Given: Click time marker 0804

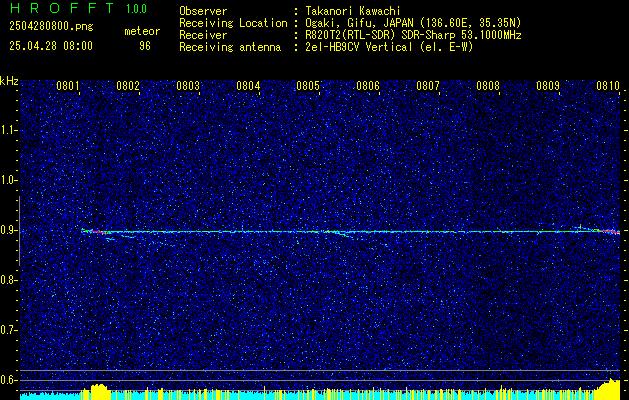Looking at the screenshot, I should coord(248,86).
